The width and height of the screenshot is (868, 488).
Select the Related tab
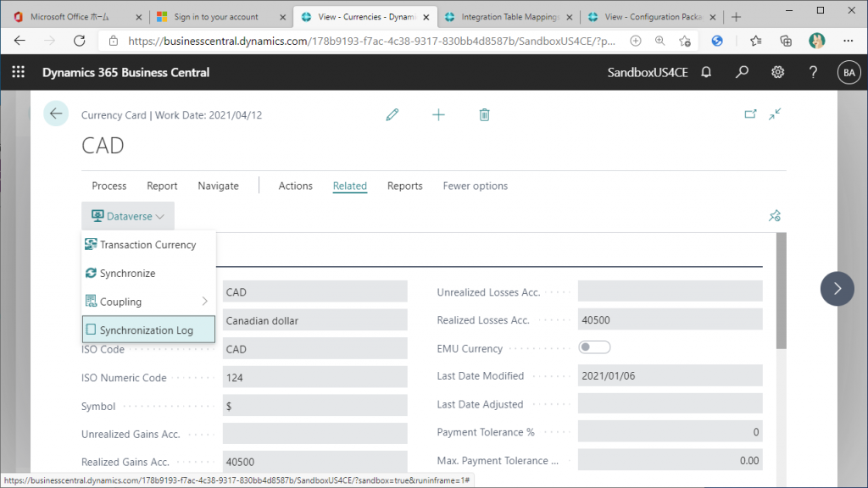click(350, 186)
